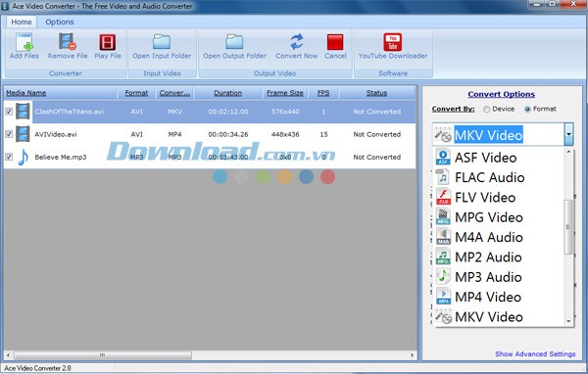Image resolution: width=588 pixels, height=374 pixels.
Task: Click MKV Video icon in dropdown list
Action: click(443, 316)
